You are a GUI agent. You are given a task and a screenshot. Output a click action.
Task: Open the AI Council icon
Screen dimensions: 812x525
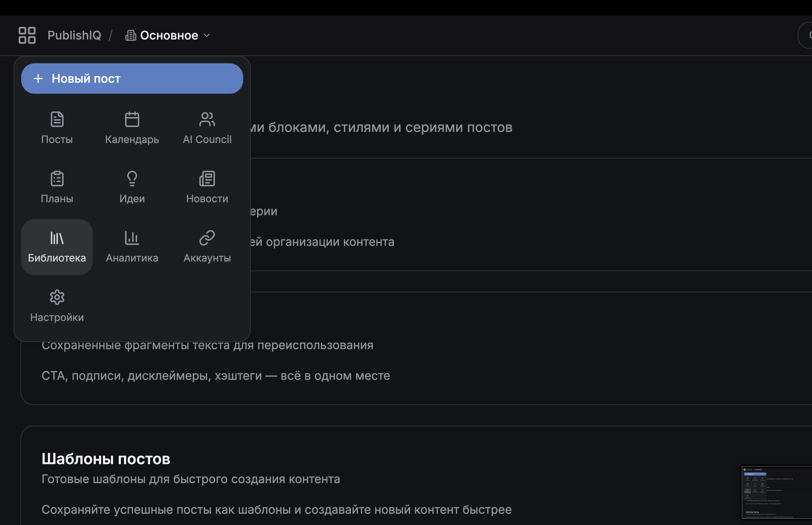(x=207, y=120)
